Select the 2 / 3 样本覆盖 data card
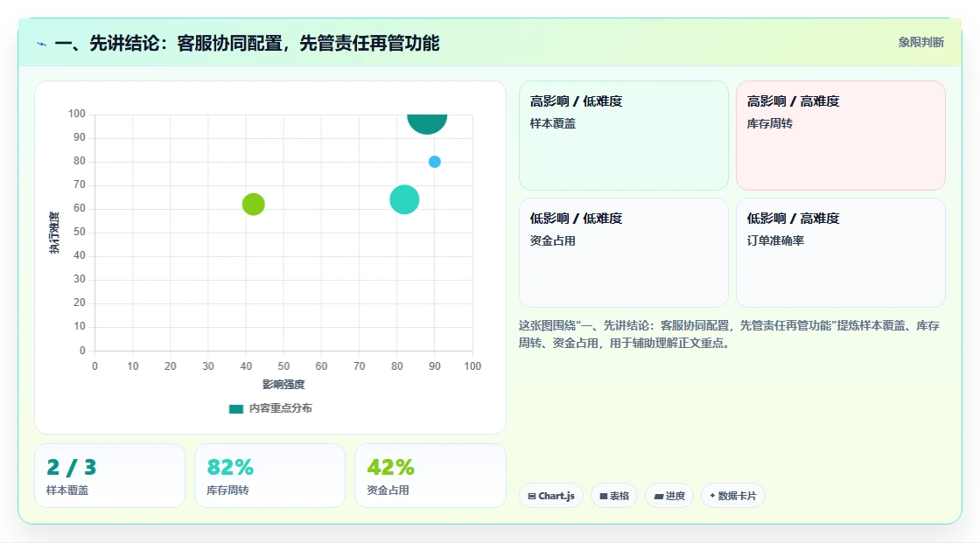Viewport: 980px width, 543px height. tap(110, 477)
